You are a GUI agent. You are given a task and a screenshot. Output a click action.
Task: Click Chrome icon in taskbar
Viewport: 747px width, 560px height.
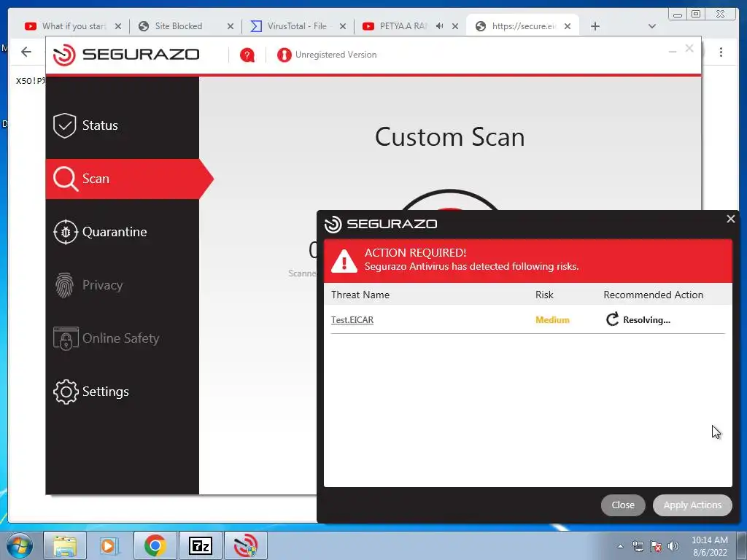click(155, 545)
